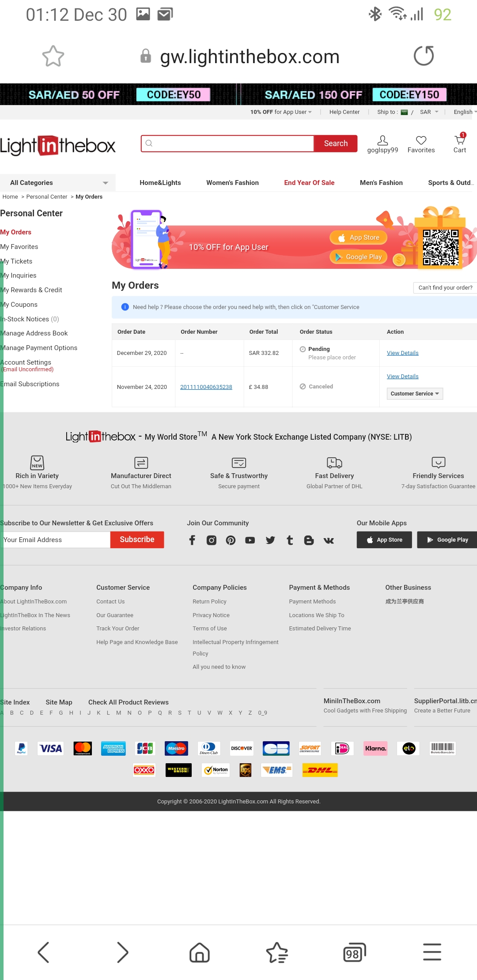Open Site Map footer link
The height and width of the screenshot is (980, 477).
coord(59,702)
